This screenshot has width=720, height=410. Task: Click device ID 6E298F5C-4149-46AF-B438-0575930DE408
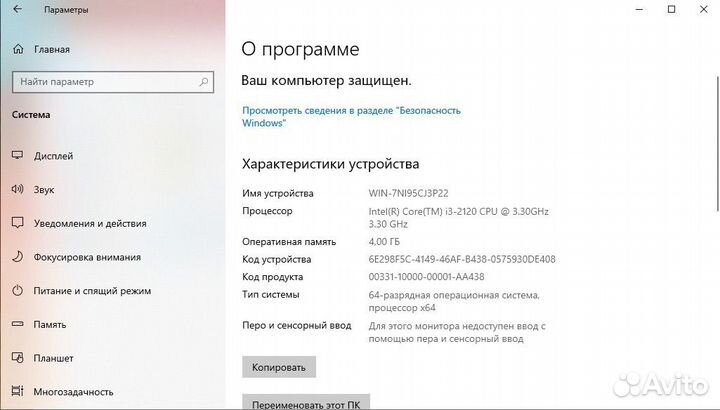pos(462,259)
